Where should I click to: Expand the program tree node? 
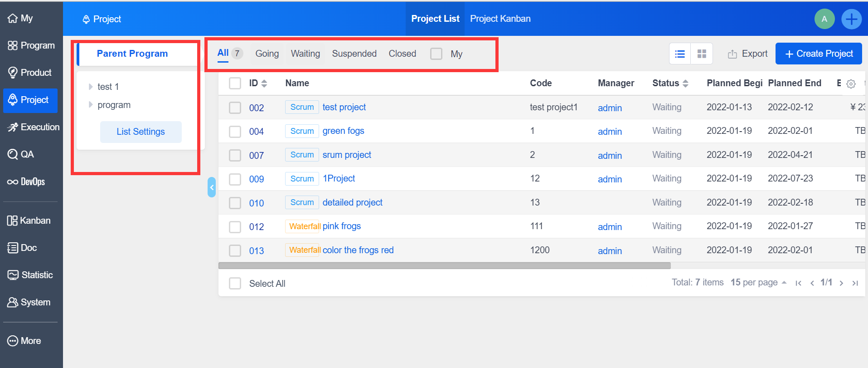(91, 105)
